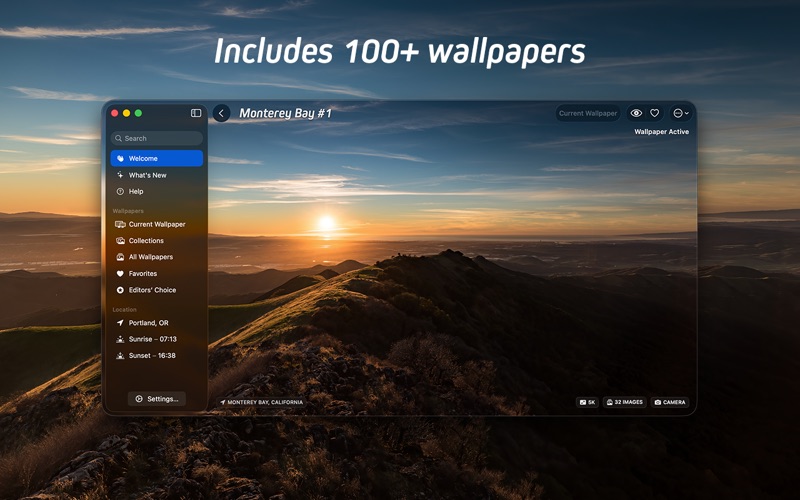Click the location arrow icon beside Portland

coord(120,322)
